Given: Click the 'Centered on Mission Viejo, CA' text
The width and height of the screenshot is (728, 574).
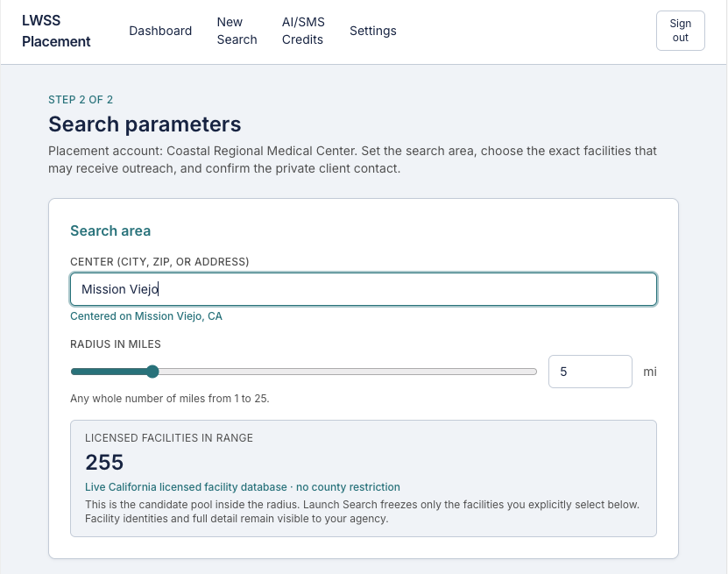Looking at the screenshot, I should [146, 316].
